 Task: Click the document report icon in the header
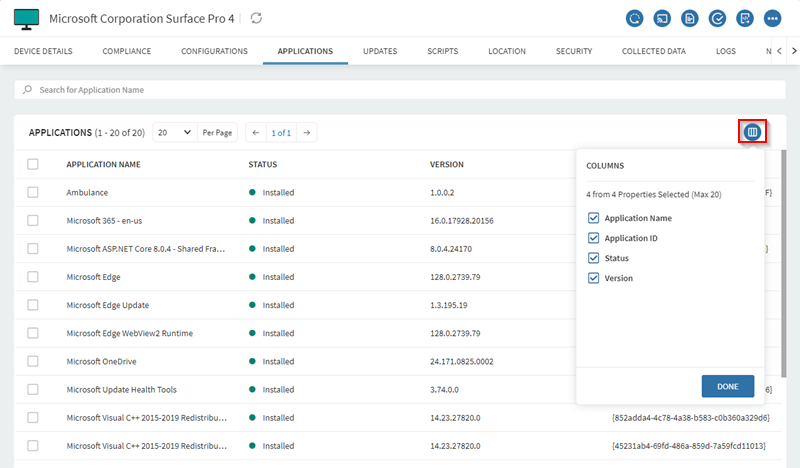(x=689, y=18)
